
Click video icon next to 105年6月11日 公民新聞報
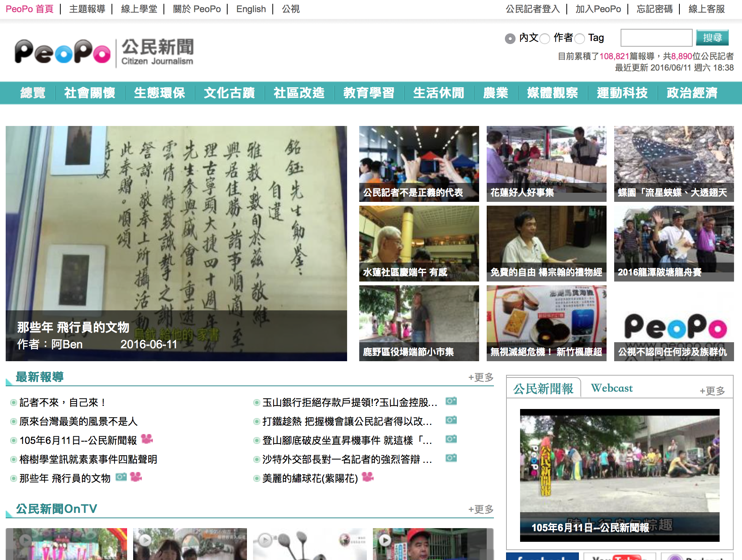click(x=147, y=439)
